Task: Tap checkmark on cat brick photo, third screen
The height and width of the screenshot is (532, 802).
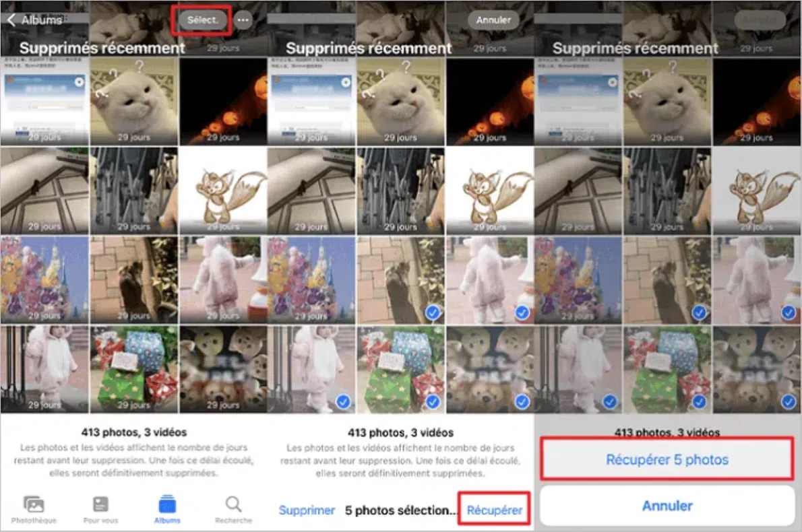Action: [x=699, y=312]
